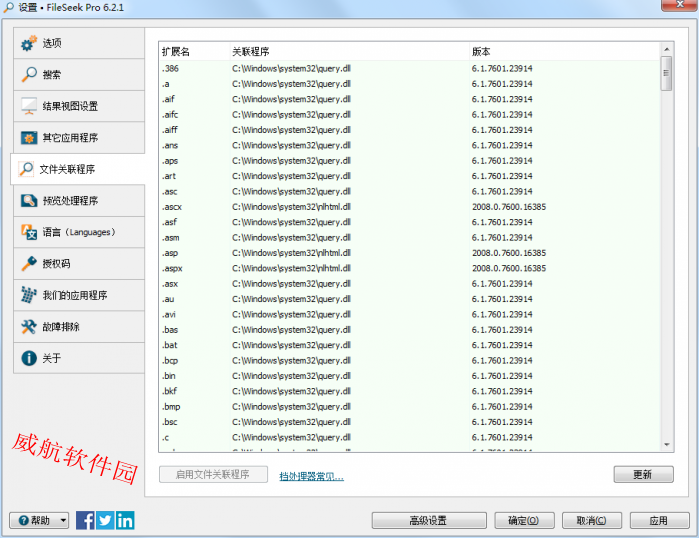Select the .asm extension row
The height and width of the screenshot is (538, 699).
[409, 238]
